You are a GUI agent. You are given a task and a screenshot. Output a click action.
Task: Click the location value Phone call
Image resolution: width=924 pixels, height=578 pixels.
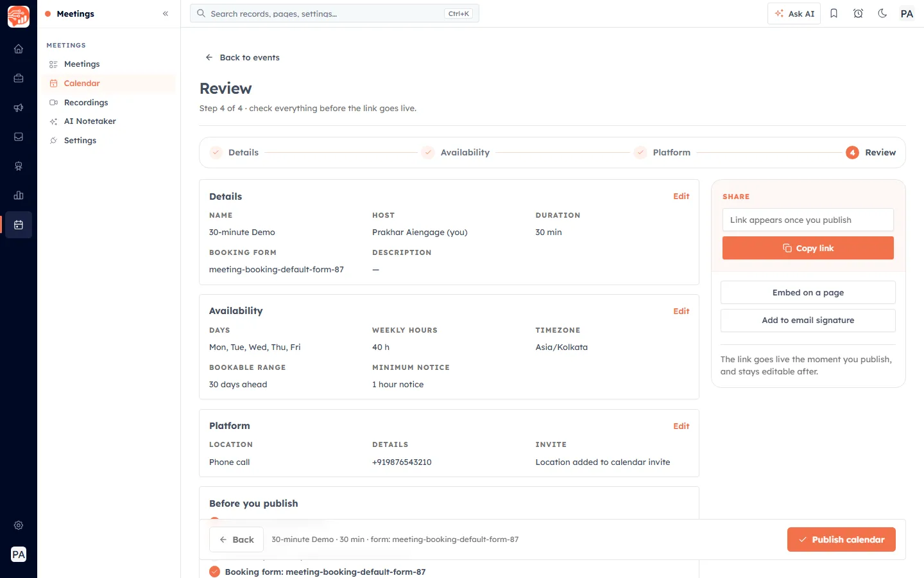coord(229,462)
